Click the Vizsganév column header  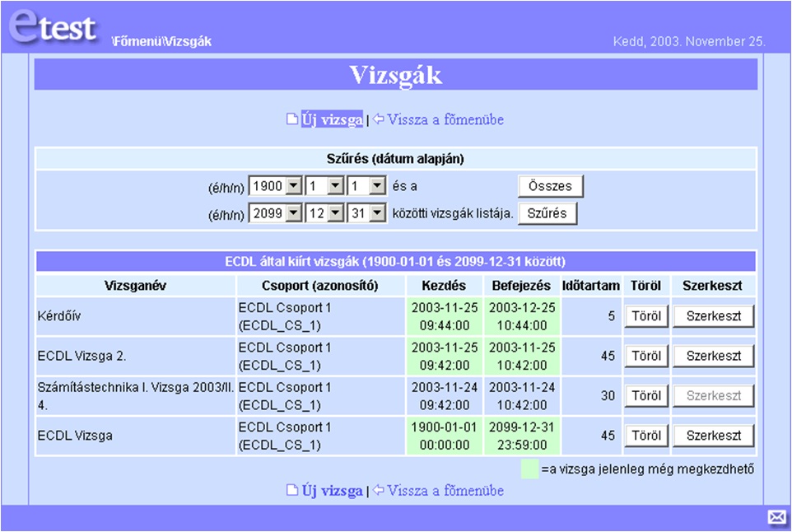click(135, 286)
